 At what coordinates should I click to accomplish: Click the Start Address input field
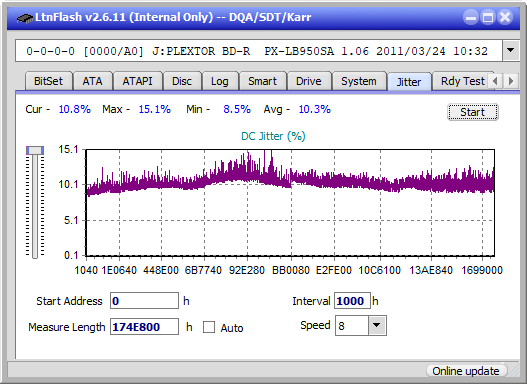[x=145, y=301]
